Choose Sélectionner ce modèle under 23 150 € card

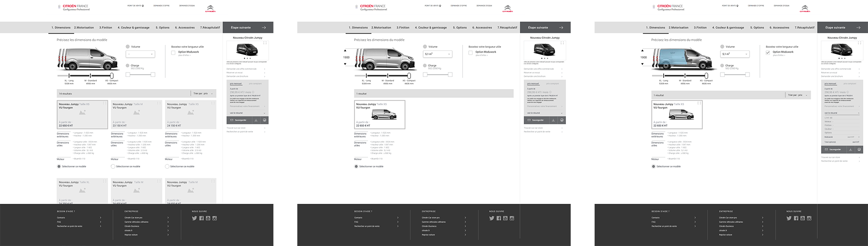[x=113, y=166]
